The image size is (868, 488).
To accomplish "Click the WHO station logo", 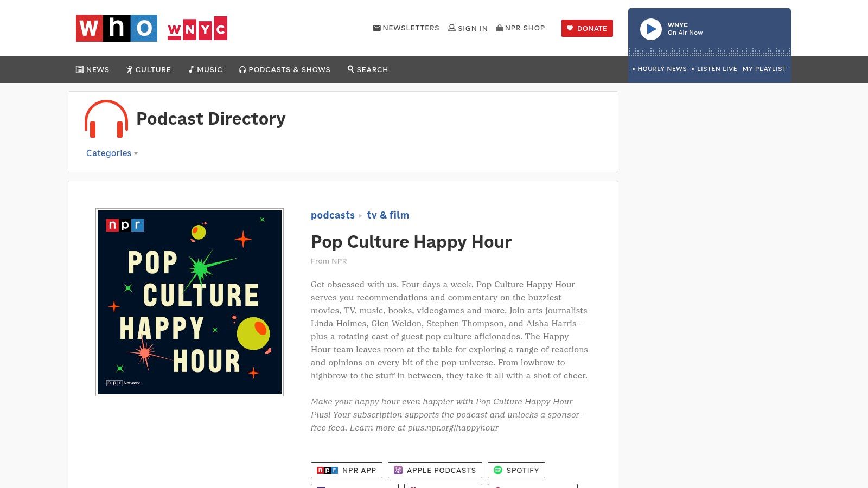I will pyautogui.click(x=117, y=28).
